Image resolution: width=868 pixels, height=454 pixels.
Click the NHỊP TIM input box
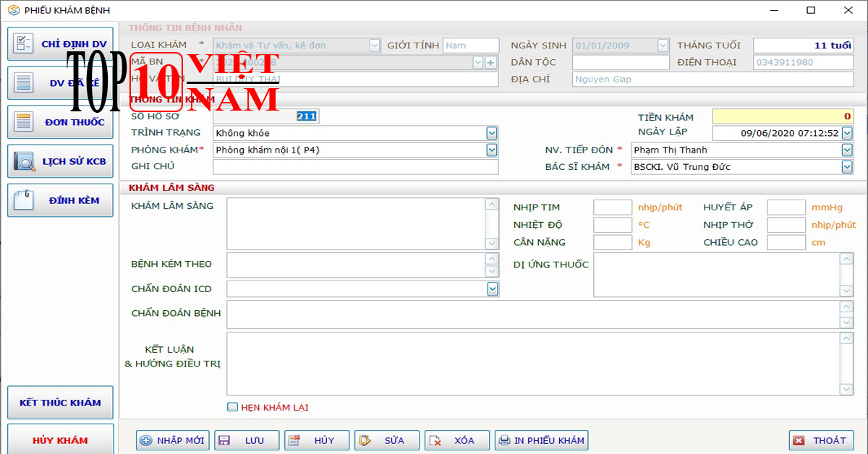pyautogui.click(x=613, y=207)
